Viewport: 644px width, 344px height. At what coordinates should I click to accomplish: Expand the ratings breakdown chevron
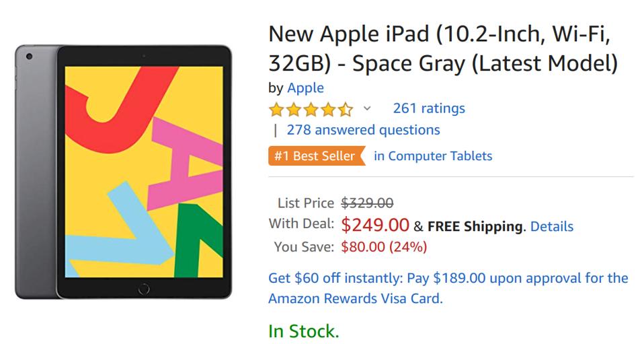click(x=367, y=108)
